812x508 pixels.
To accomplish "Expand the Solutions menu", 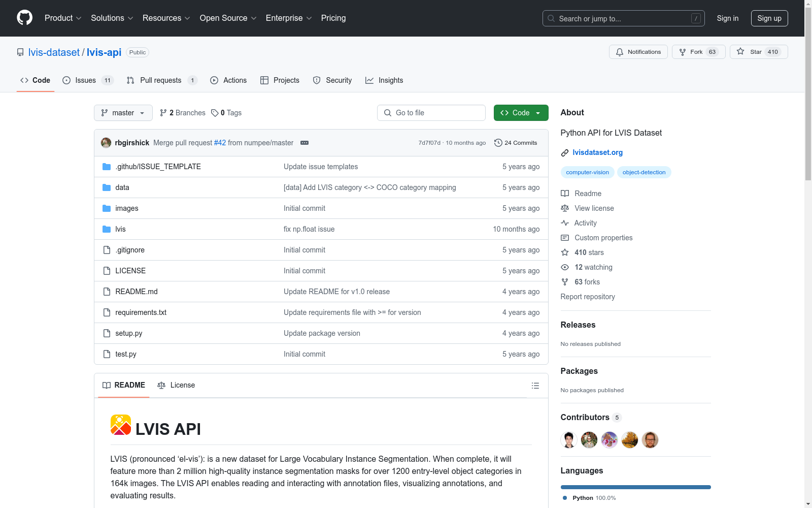I will [112, 18].
